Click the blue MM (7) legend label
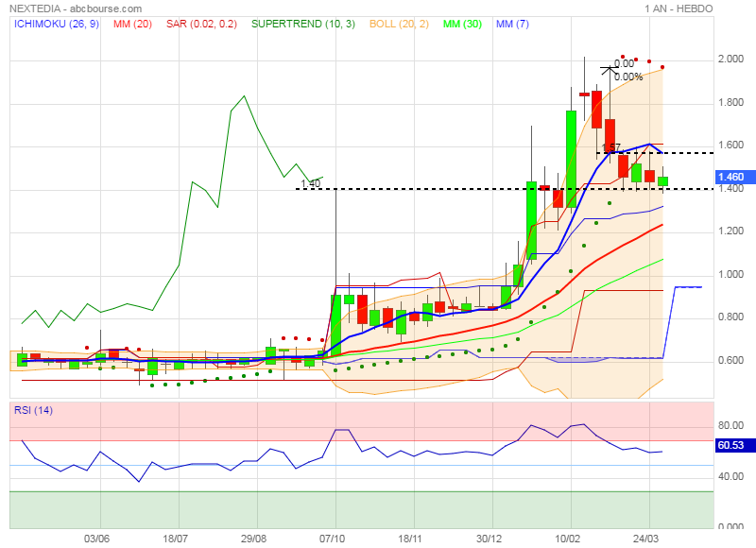This screenshot has height=548, width=756. click(x=512, y=24)
